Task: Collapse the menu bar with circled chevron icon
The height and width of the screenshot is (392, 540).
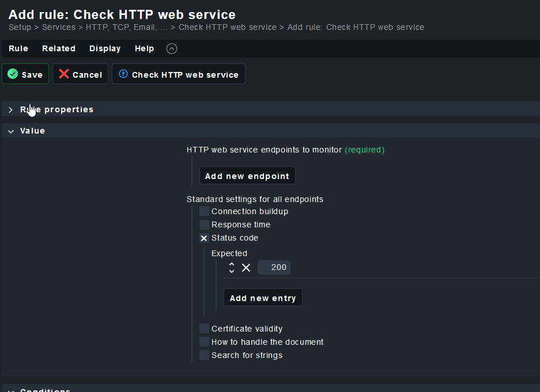Action: coord(172,49)
